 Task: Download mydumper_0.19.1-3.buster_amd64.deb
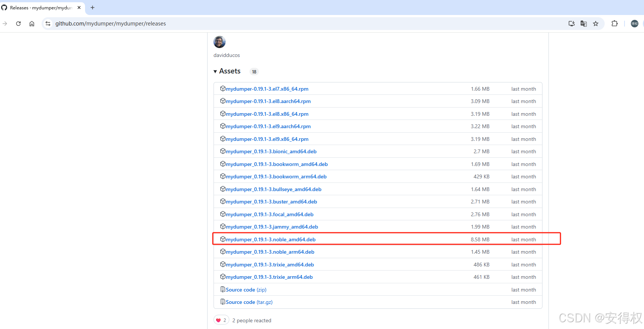point(272,202)
